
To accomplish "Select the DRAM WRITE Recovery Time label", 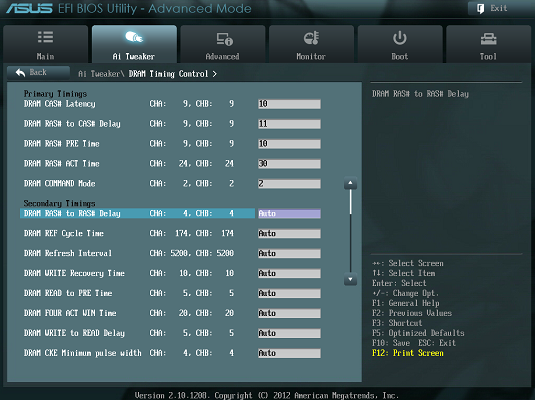I will pos(74,273).
